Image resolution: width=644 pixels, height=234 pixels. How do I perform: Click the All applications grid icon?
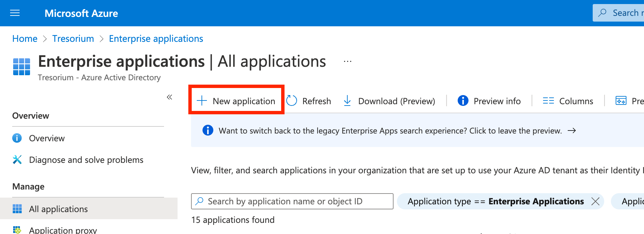pos(17,209)
